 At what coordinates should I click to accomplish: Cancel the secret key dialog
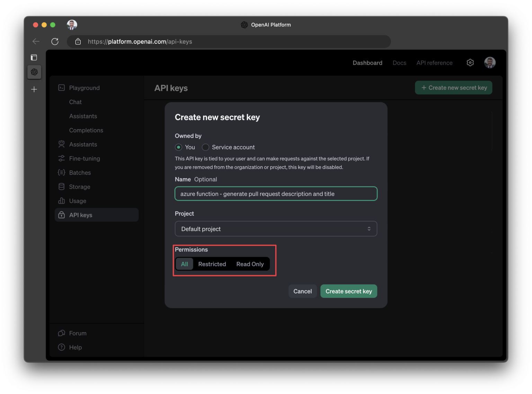pos(302,291)
